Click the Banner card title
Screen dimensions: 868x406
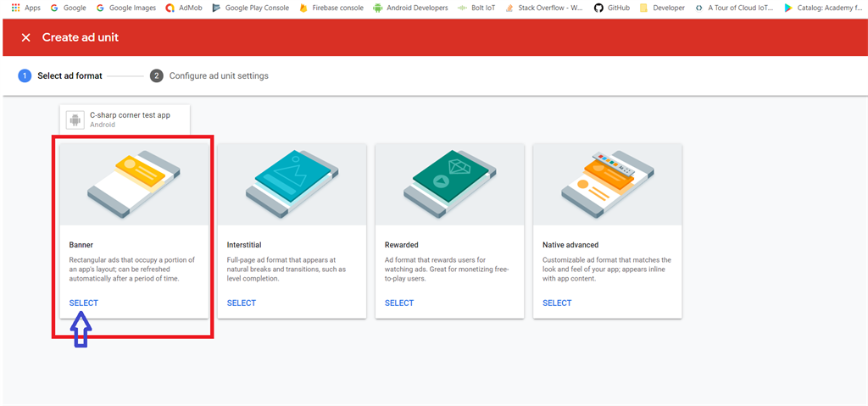click(x=81, y=244)
